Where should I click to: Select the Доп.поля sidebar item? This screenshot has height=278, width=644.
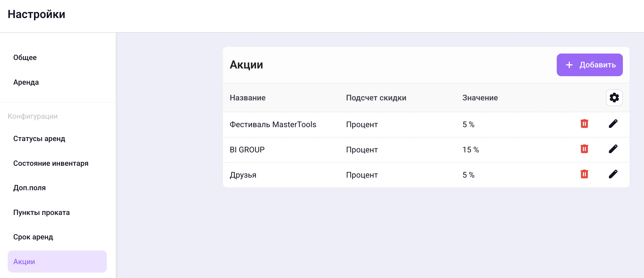pos(29,188)
